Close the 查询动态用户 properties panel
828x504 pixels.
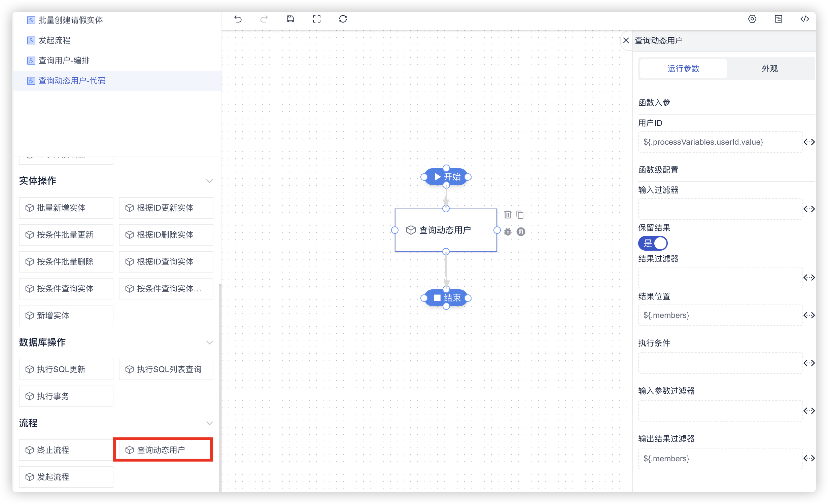pos(626,41)
